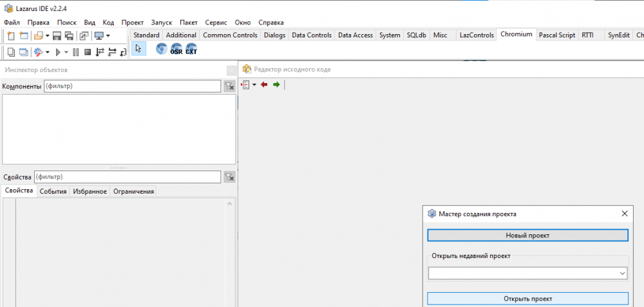The height and width of the screenshot is (307, 644).
Task: Open the События tab in inspector
Action: 53,192
